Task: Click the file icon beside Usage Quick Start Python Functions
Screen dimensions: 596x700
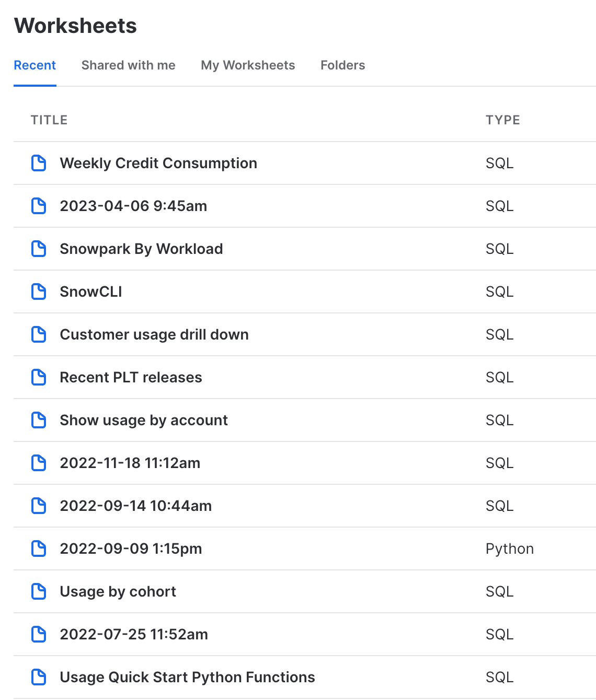Action: (39, 677)
